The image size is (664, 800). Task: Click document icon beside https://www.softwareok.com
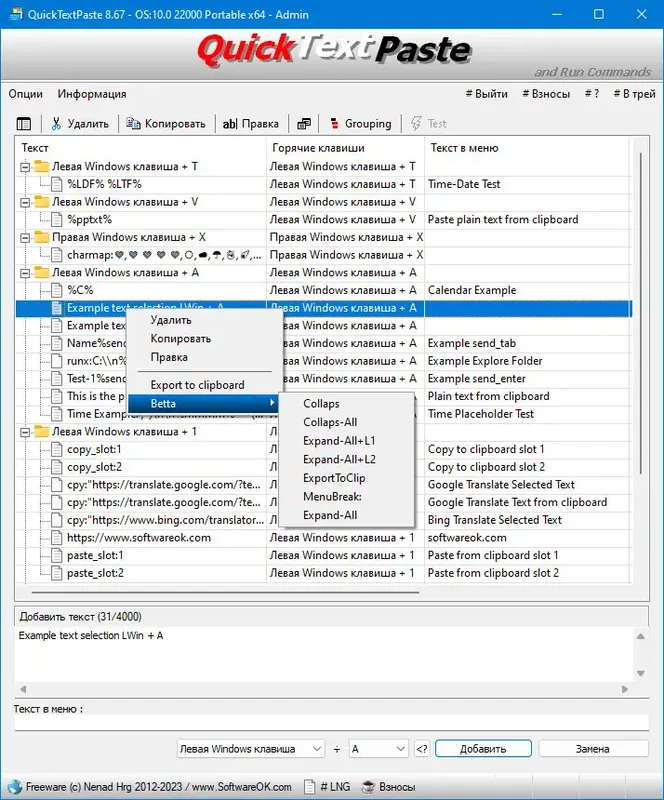pyautogui.click(x=57, y=538)
